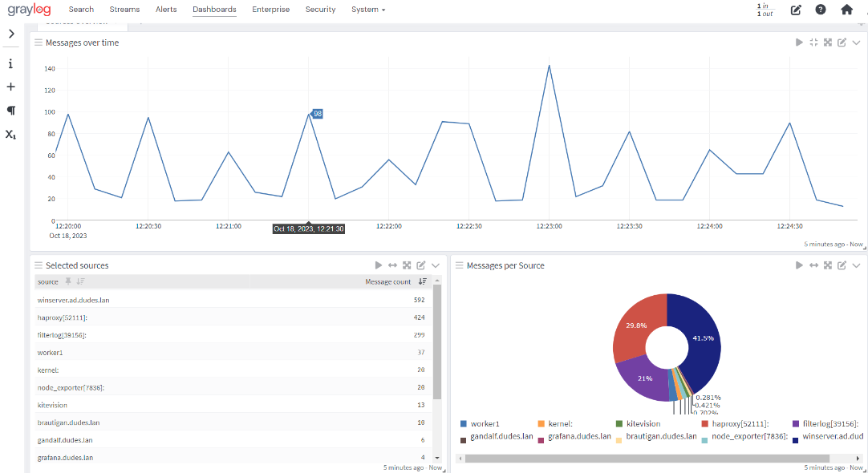Toggle sort order on the source column
This screenshot has height=473, width=868.
(80, 281)
